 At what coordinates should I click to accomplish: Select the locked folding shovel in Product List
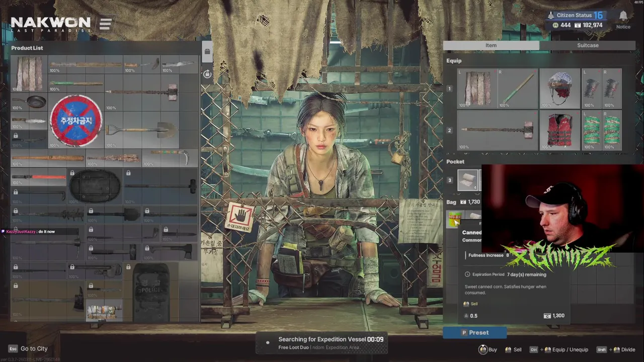113,215
